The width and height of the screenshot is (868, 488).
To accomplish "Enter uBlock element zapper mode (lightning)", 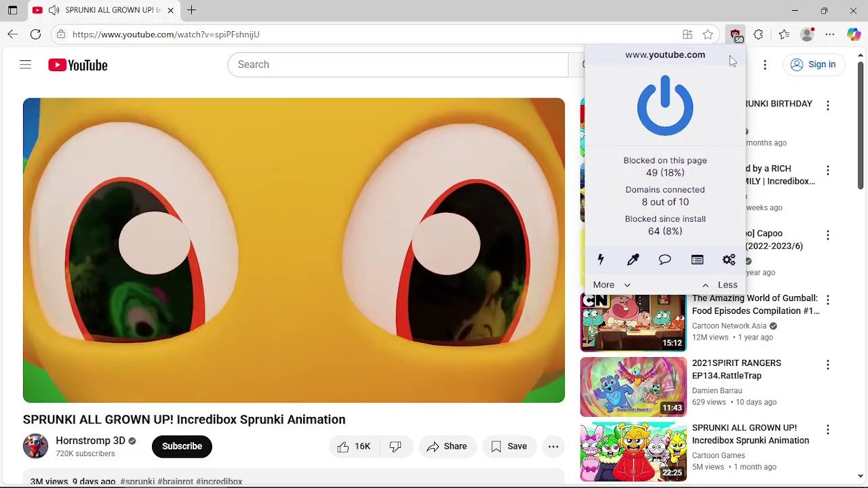I will coord(600,260).
